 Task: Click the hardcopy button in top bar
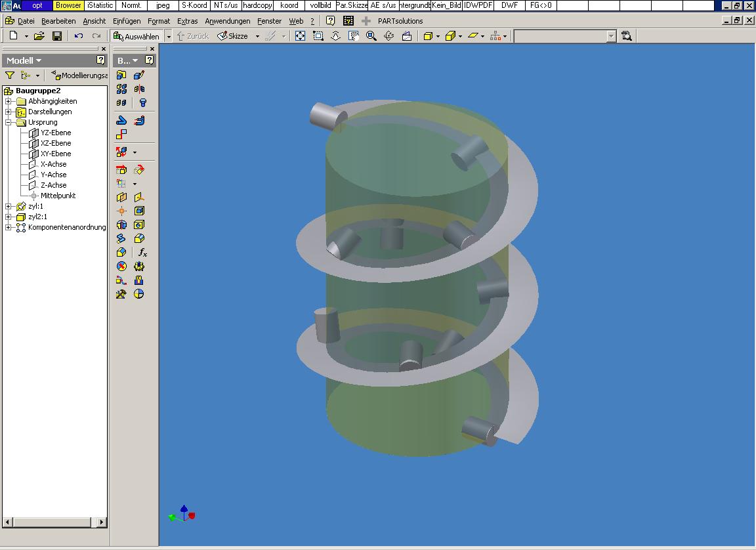click(257, 5)
